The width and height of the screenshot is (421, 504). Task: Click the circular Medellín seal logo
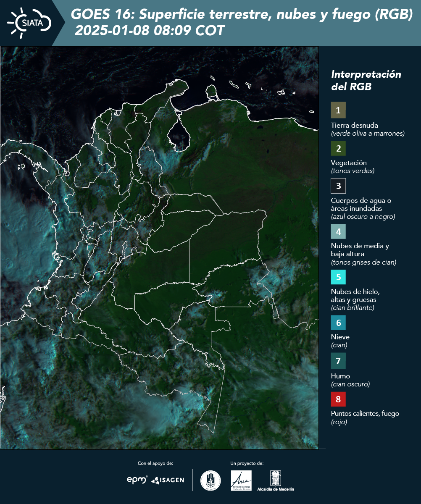(x=210, y=480)
